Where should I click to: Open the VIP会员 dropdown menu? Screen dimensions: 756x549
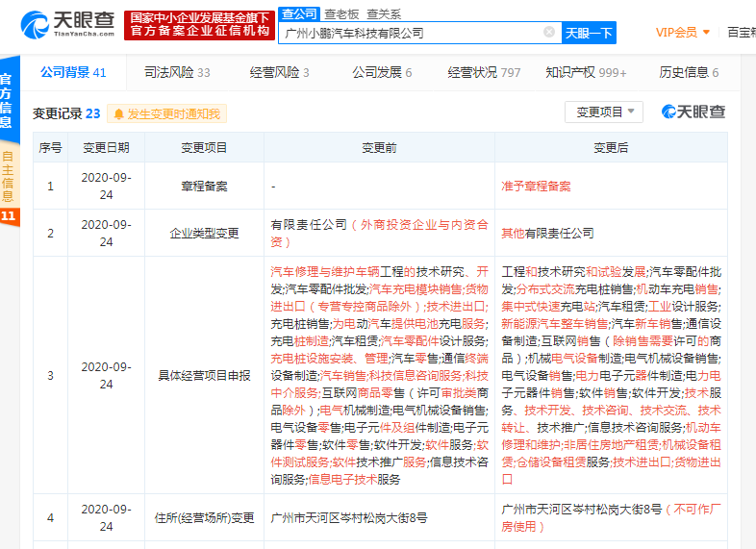(682, 33)
